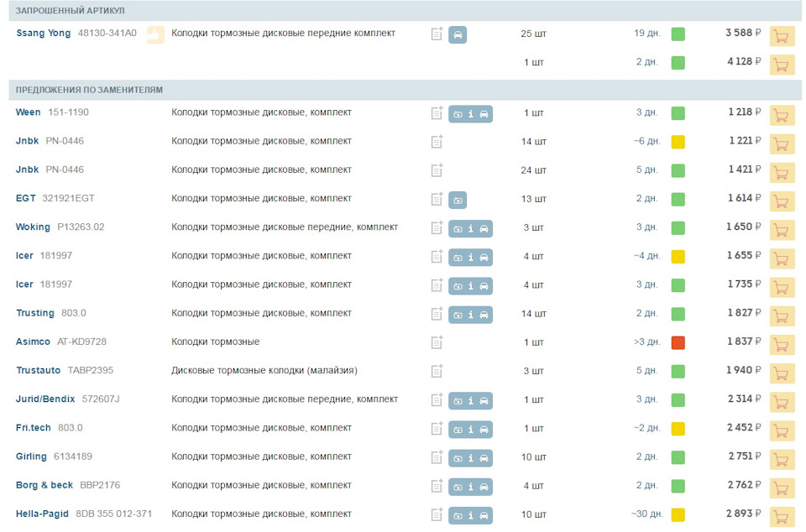Open the Ween brand link
This screenshot has height=532, width=806.
point(29,112)
